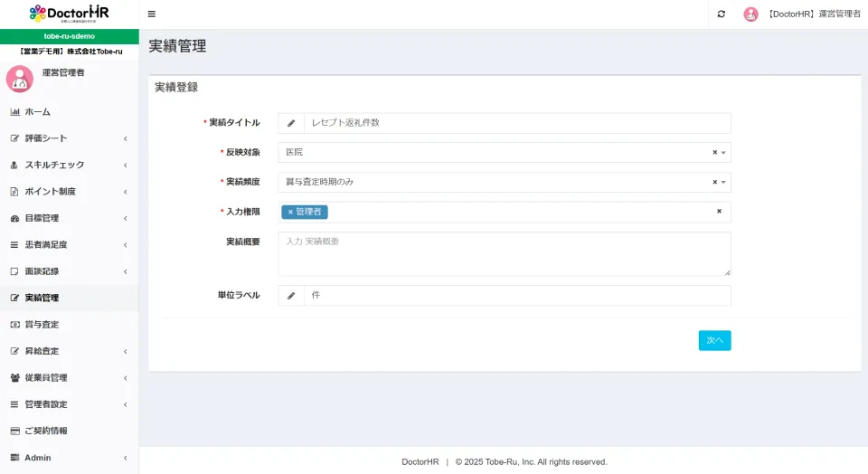Click the ポイント制度 document icon
This screenshot has height=474, width=868.
pyautogui.click(x=14, y=192)
